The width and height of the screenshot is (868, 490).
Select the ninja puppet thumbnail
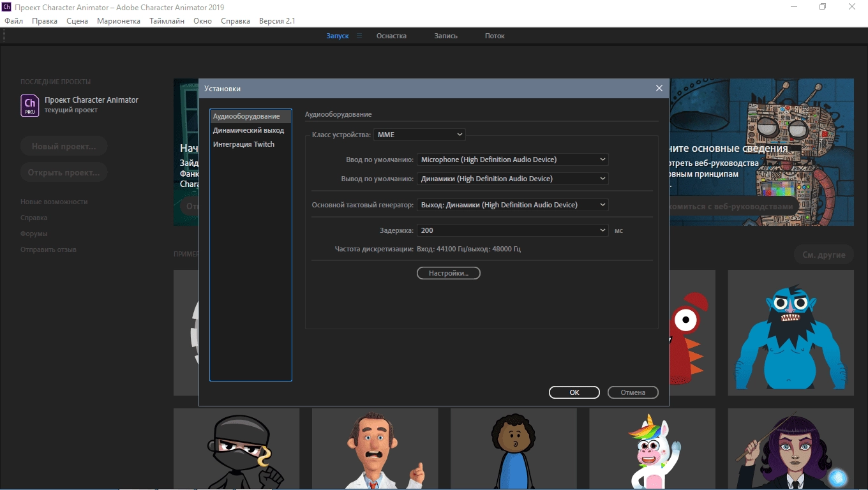[x=236, y=449]
